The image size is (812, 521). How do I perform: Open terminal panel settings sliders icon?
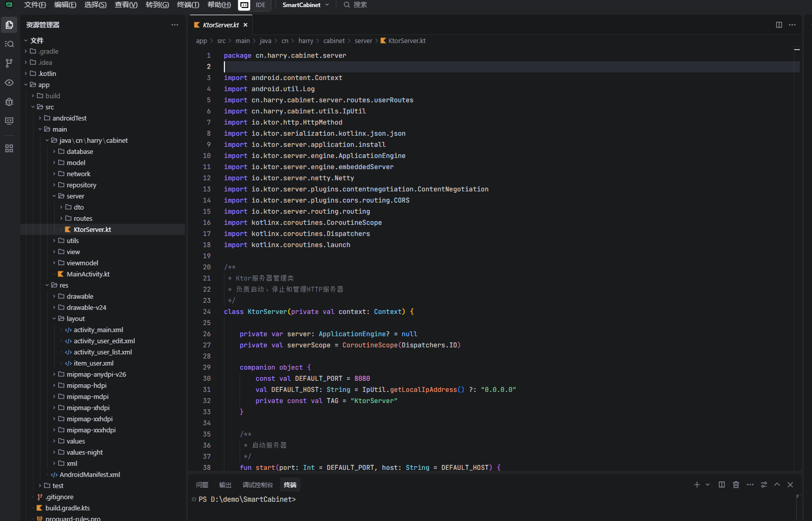tap(764, 485)
